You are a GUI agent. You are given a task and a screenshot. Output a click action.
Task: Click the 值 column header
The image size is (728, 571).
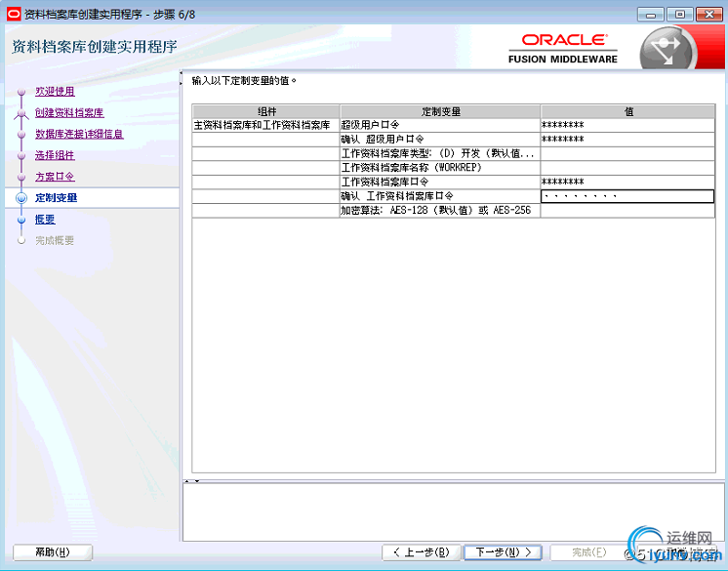(x=628, y=111)
